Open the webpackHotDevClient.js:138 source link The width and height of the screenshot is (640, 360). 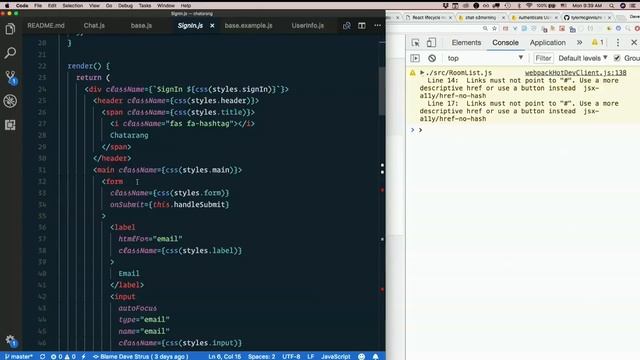[x=576, y=73]
